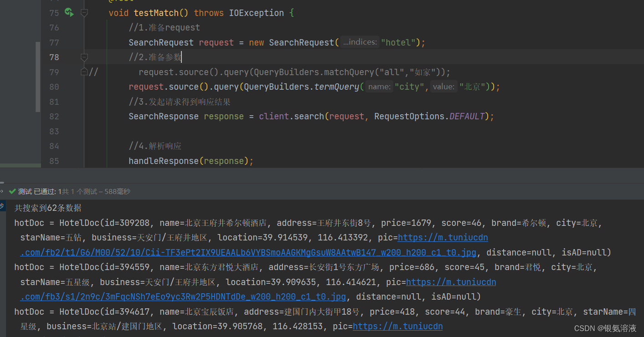
Task: Collapse the testMatch method fold marker on line 75
Action: point(84,13)
